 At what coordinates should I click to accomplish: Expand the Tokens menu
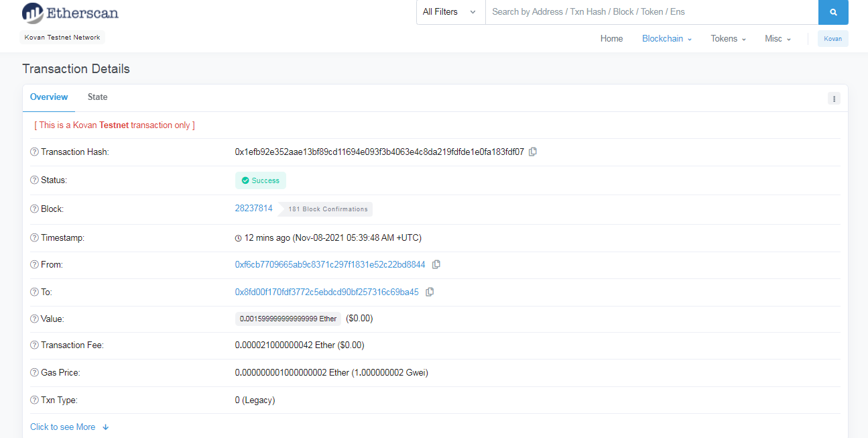729,39
